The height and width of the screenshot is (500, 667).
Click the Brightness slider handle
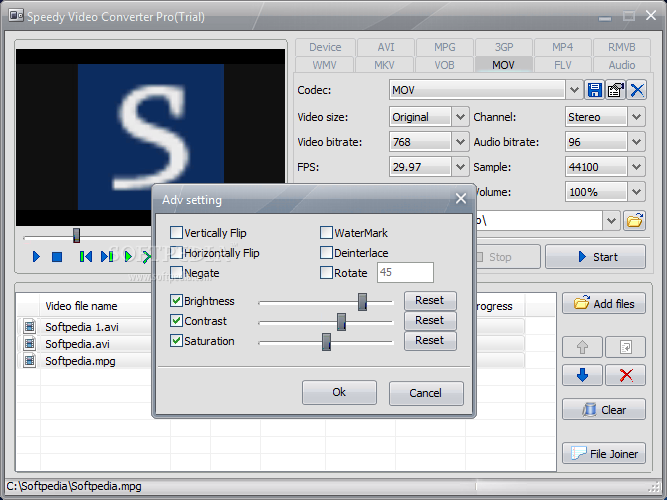coord(362,302)
